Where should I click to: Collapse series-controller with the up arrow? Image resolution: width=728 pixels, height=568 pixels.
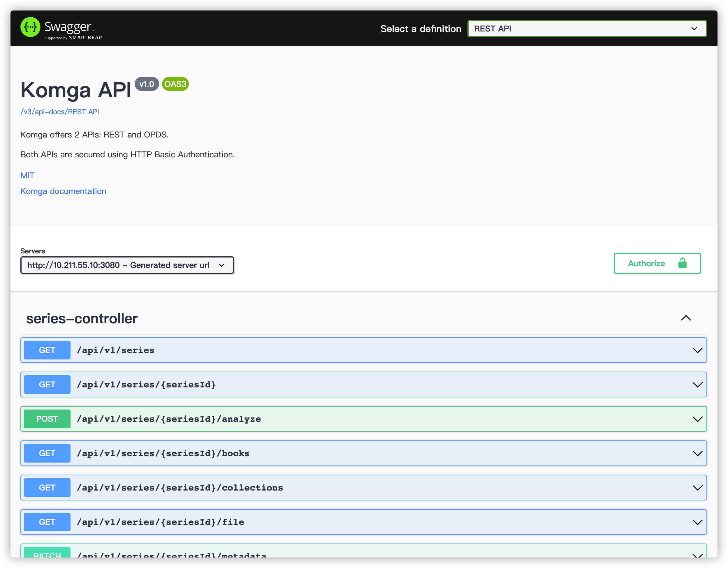686,318
